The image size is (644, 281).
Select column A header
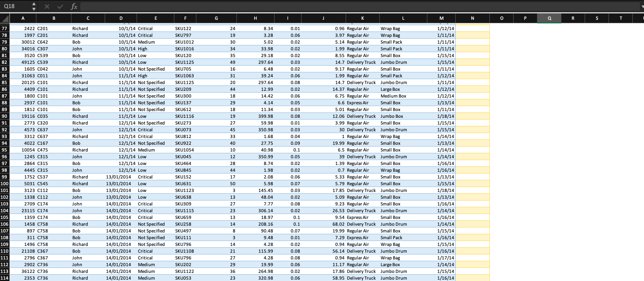click(23, 18)
